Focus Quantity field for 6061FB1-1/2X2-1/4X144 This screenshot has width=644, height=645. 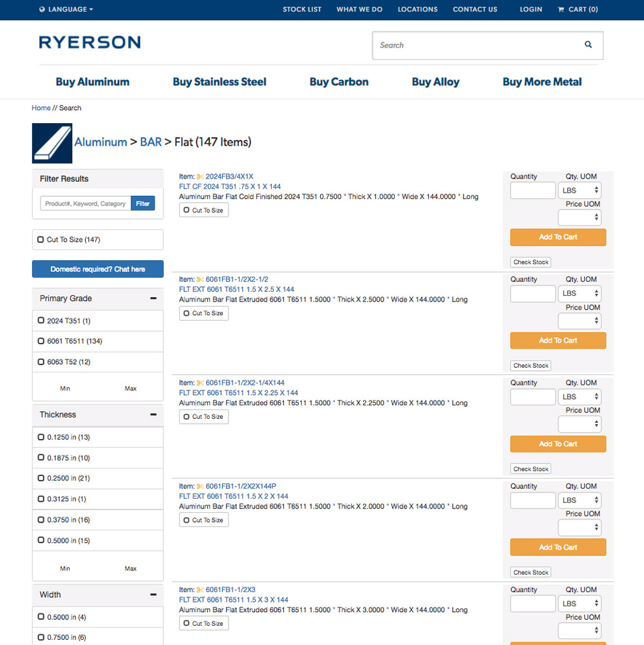coord(533,397)
